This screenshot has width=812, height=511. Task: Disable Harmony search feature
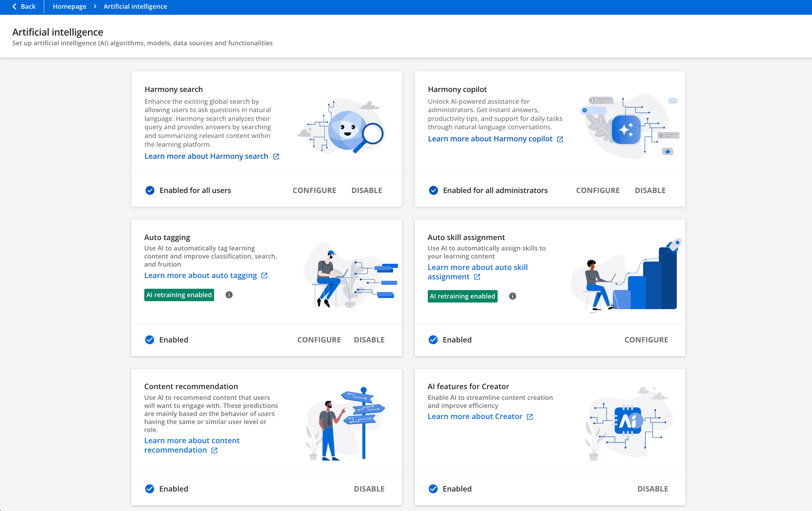point(366,190)
